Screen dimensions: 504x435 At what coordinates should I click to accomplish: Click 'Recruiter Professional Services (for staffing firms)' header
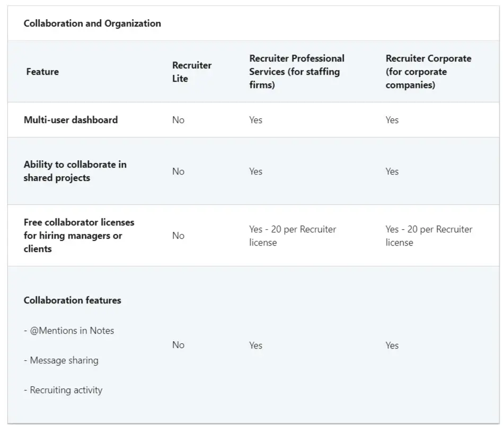click(297, 72)
